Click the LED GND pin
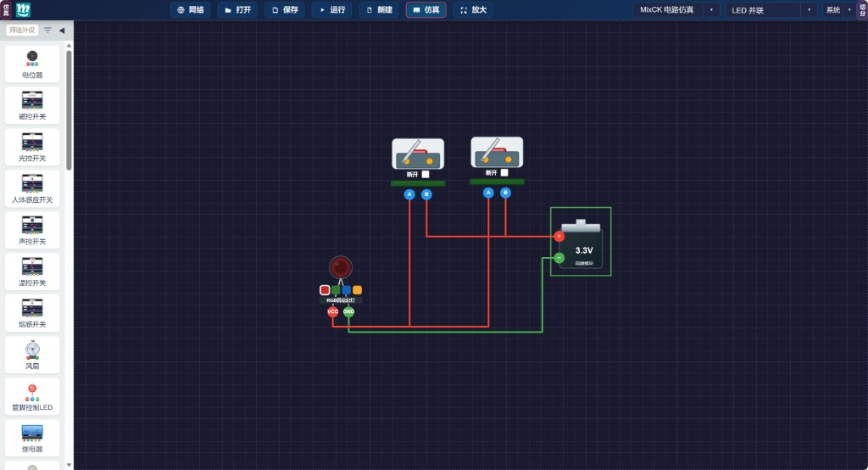The height and width of the screenshot is (470, 868). (x=348, y=311)
